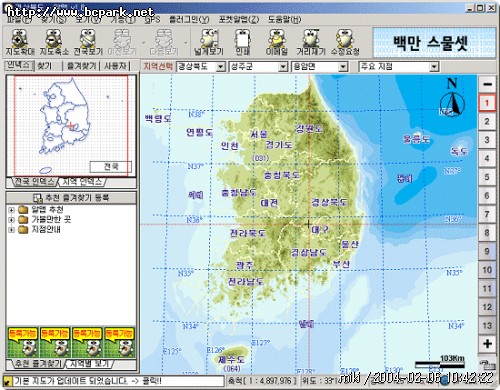Click the N compass icon on the map
The height and width of the screenshot is (390, 500).
point(452,98)
